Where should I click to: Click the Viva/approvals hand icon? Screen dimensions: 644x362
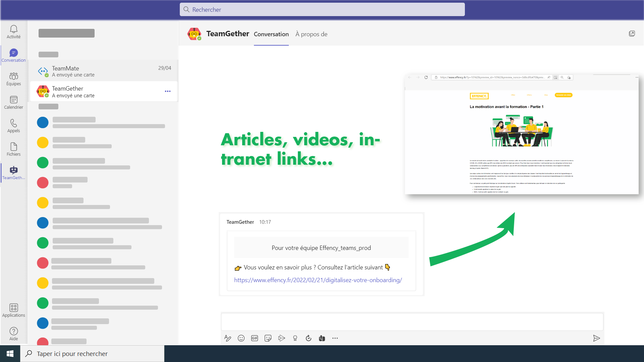[x=322, y=338]
